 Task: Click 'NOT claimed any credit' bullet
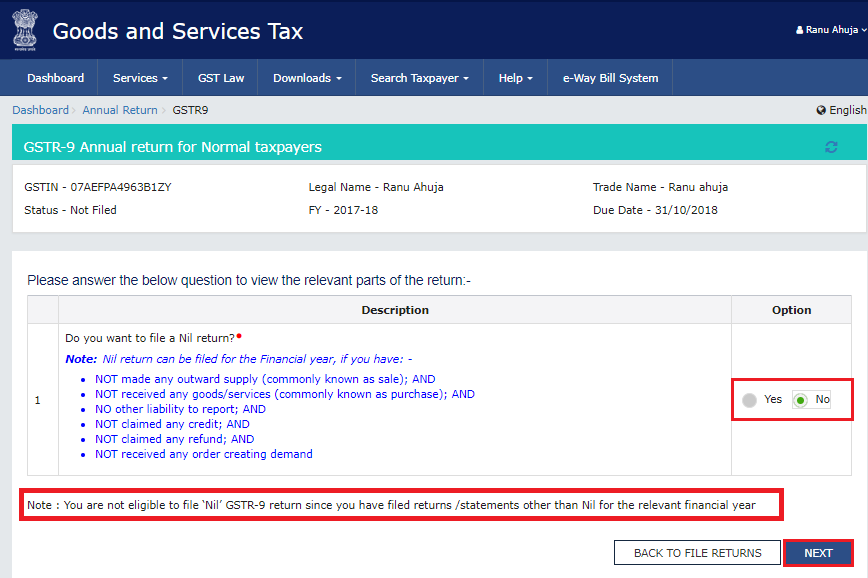[172, 424]
